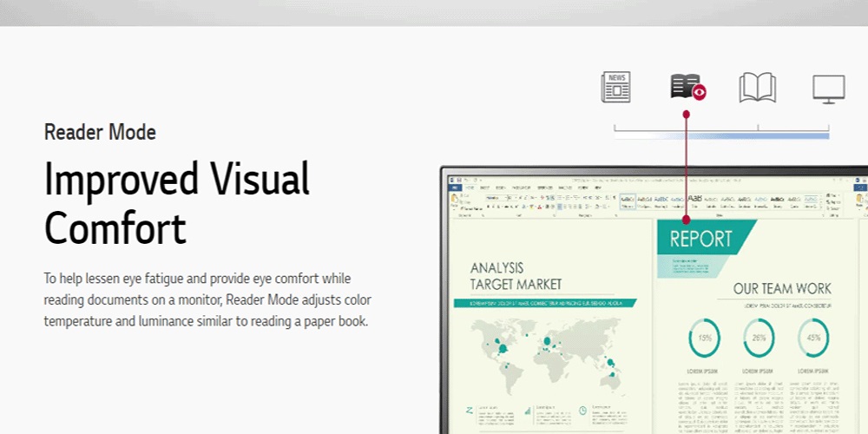Click the "Improved Visual Comfort" heading
The image size is (868, 434).
[x=177, y=204]
